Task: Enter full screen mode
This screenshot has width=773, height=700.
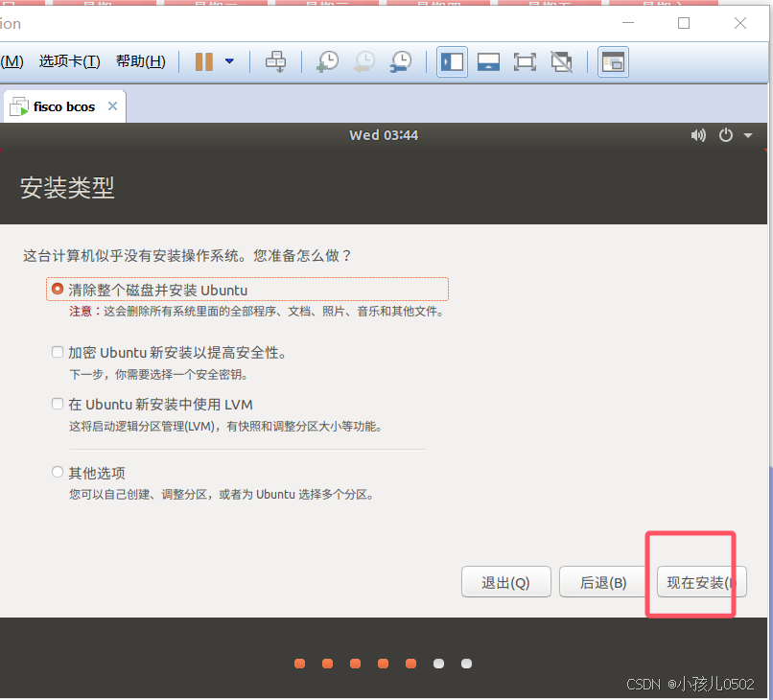Action: click(525, 61)
